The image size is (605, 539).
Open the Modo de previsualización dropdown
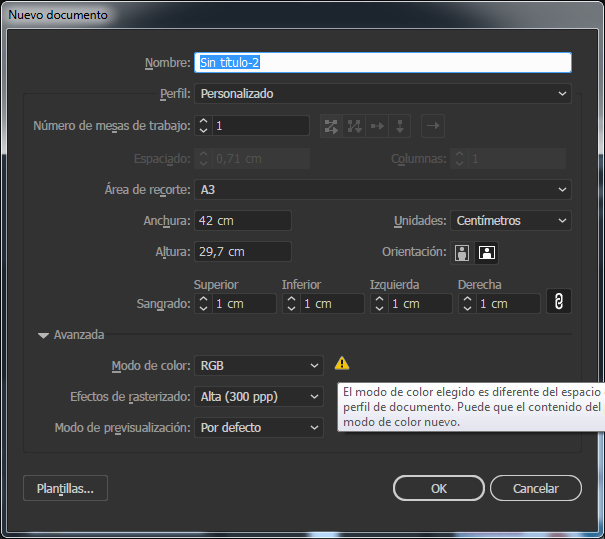[259, 427]
